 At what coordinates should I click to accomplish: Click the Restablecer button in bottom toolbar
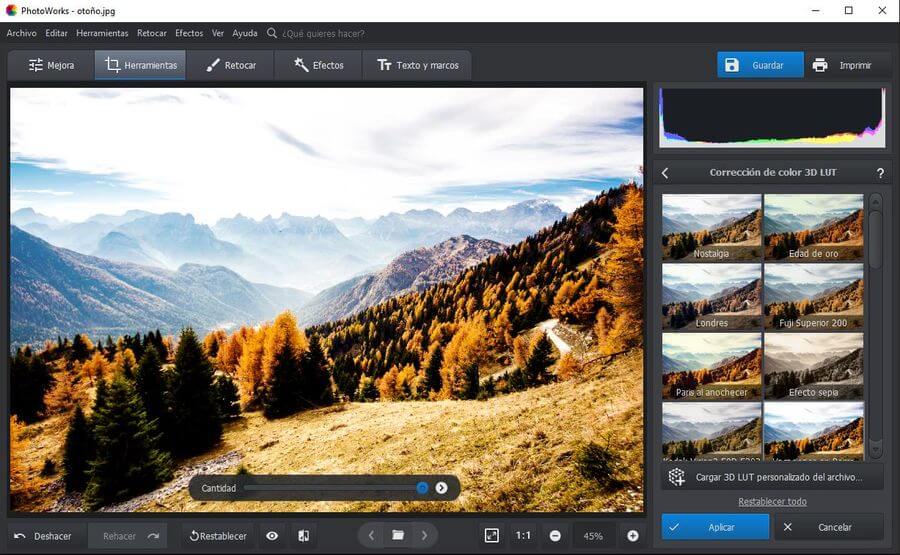218,536
